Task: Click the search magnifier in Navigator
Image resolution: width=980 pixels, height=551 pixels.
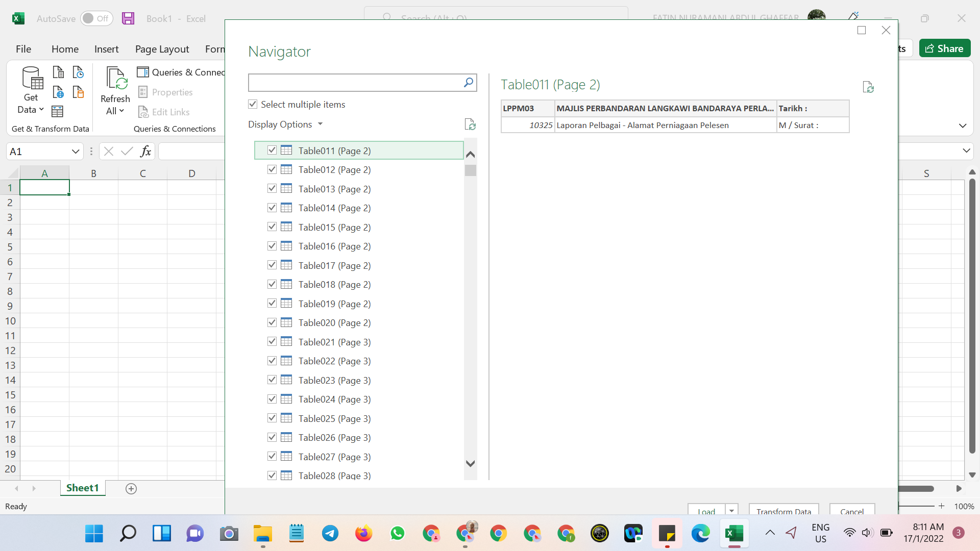Action: tap(468, 83)
